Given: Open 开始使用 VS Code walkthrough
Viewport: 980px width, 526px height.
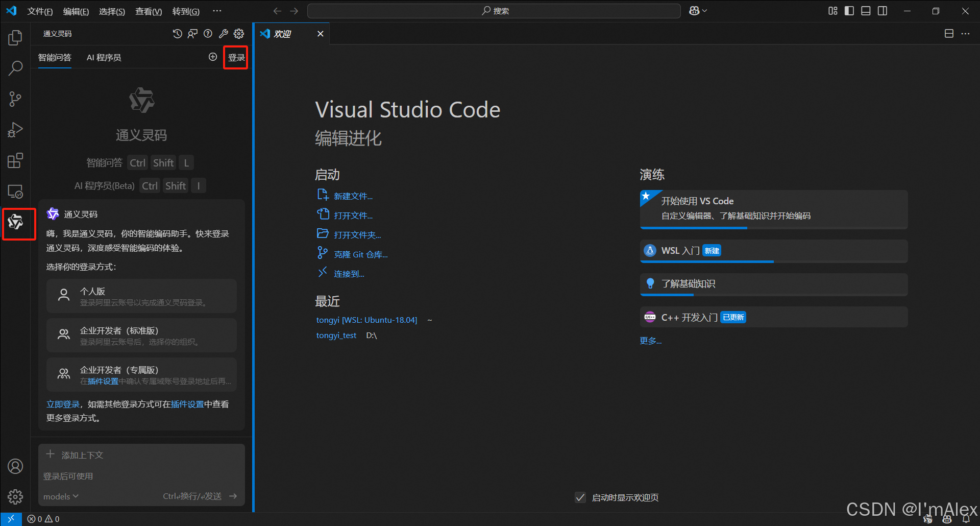Looking at the screenshot, I should (774, 209).
